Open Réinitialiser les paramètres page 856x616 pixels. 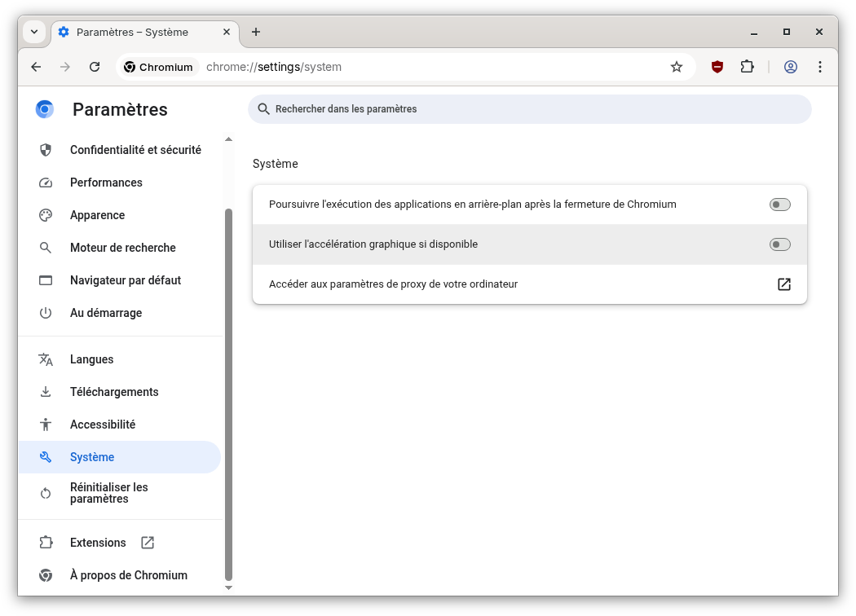(108, 493)
